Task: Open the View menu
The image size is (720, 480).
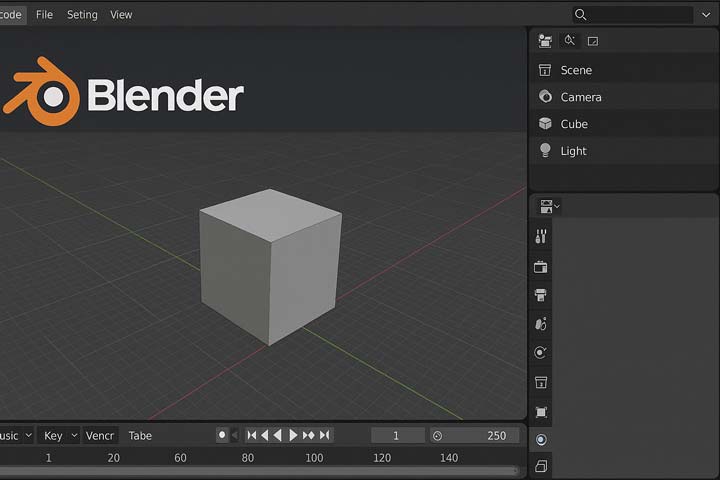Action: [x=121, y=15]
